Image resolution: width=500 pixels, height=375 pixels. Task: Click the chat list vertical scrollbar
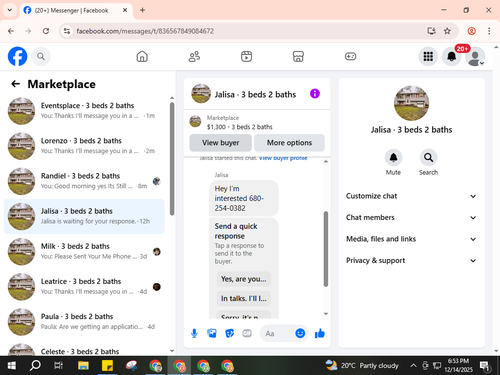[x=172, y=159]
